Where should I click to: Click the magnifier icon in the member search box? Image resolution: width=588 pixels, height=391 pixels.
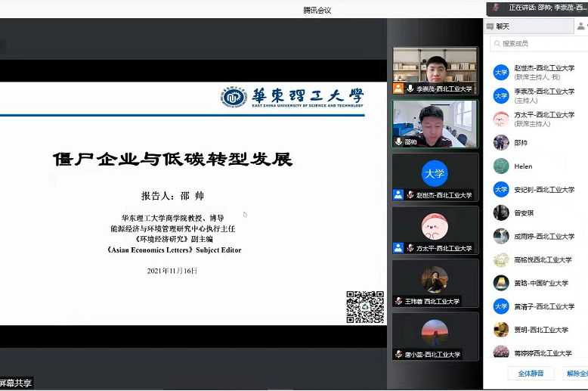point(497,44)
